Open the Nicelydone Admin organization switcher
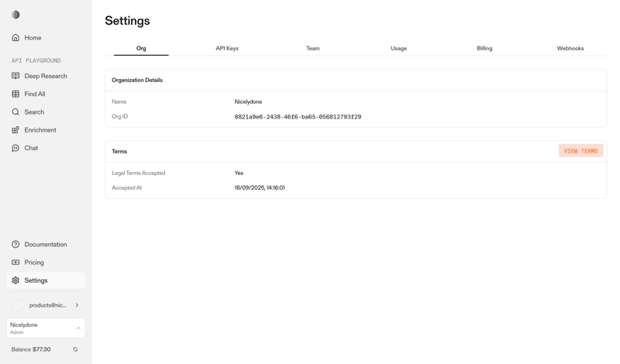The height and width of the screenshot is (364, 620). (46, 328)
